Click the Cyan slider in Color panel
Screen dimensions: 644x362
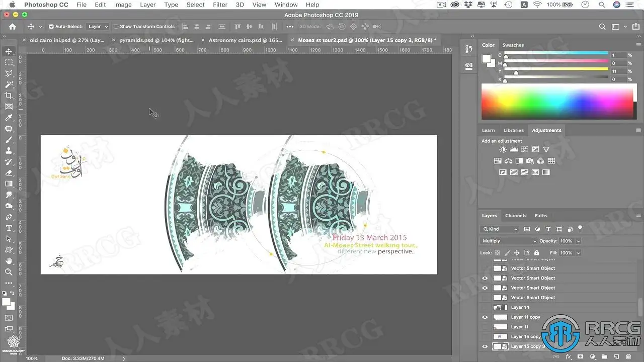click(556, 53)
